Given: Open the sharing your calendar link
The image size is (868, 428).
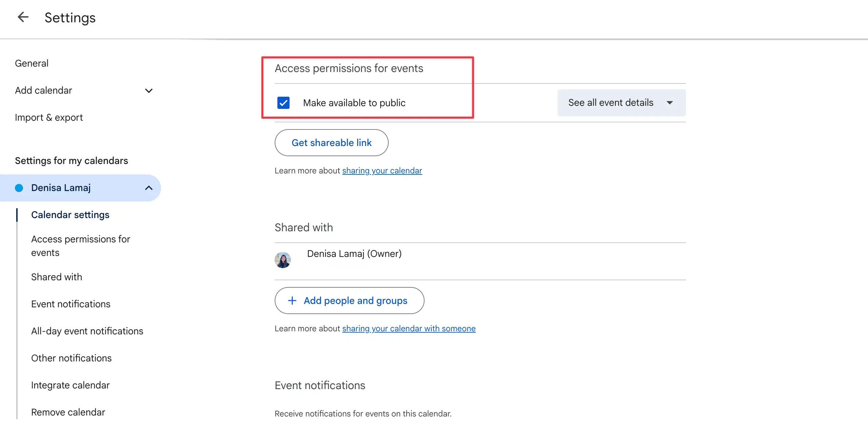Looking at the screenshot, I should tap(382, 171).
